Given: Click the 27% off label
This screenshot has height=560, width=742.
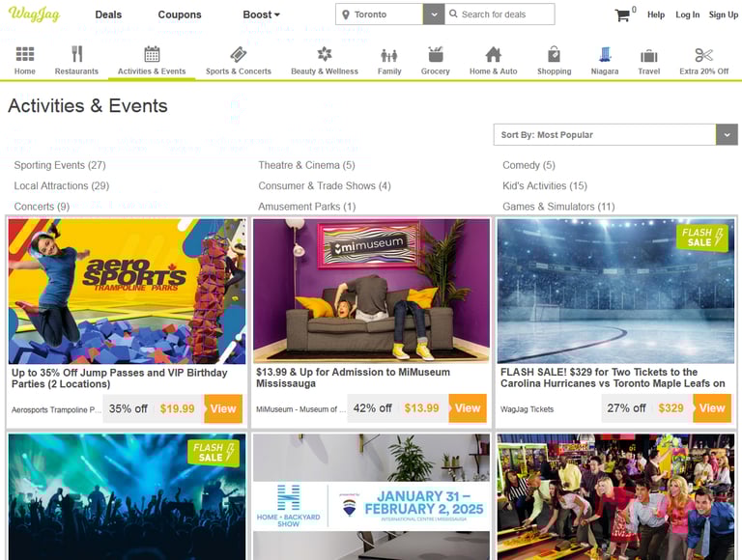Looking at the screenshot, I should pos(626,408).
